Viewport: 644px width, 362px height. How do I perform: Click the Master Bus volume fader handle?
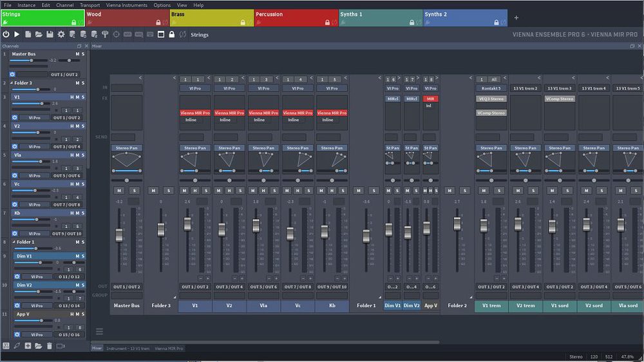119,235
